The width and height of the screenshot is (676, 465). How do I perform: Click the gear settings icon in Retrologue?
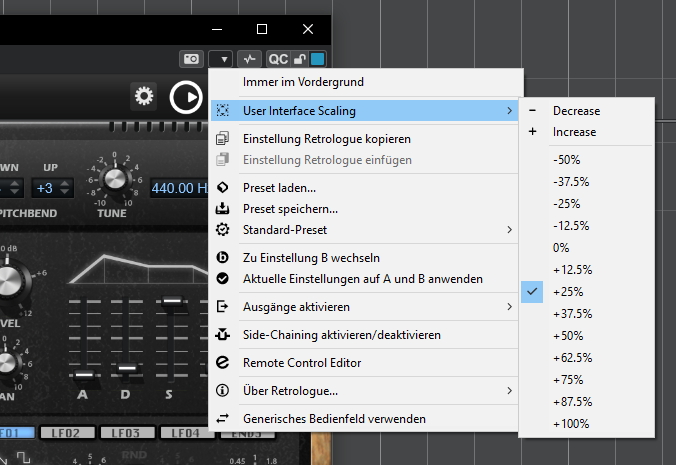[x=145, y=96]
